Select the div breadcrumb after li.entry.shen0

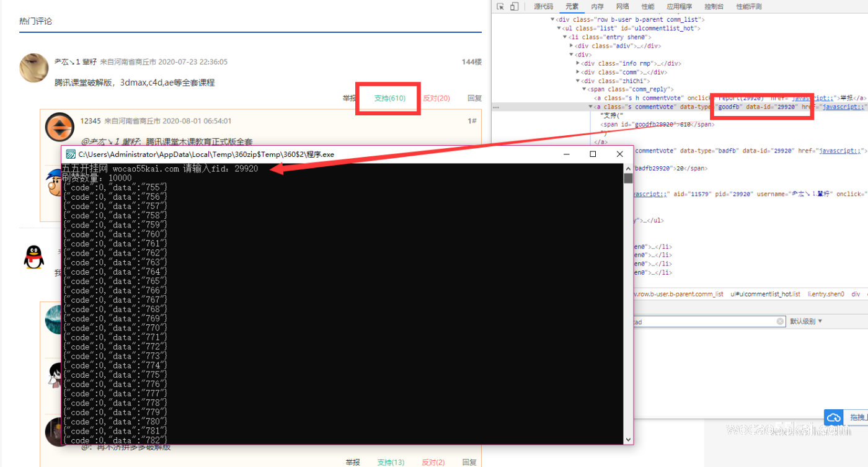coord(856,294)
